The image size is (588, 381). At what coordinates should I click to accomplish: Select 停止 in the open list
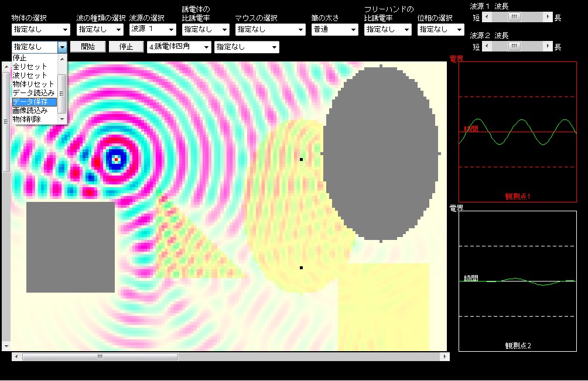pyautogui.click(x=35, y=58)
